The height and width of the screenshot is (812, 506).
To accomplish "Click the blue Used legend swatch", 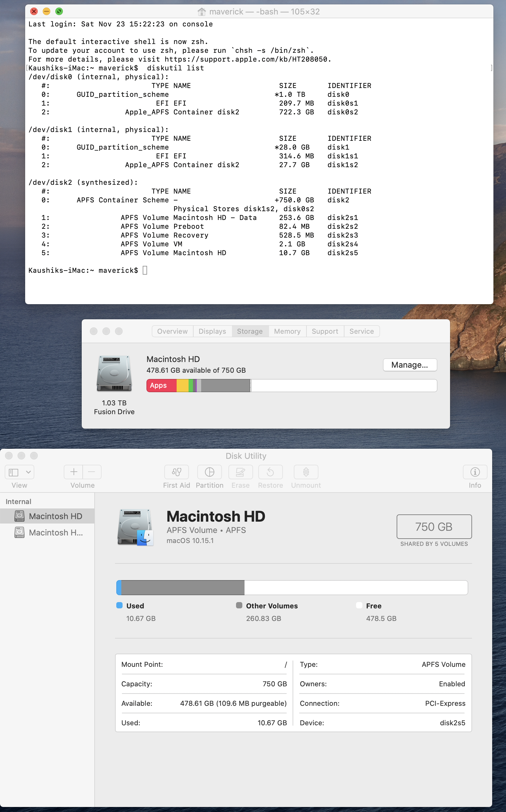I will point(119,605).
